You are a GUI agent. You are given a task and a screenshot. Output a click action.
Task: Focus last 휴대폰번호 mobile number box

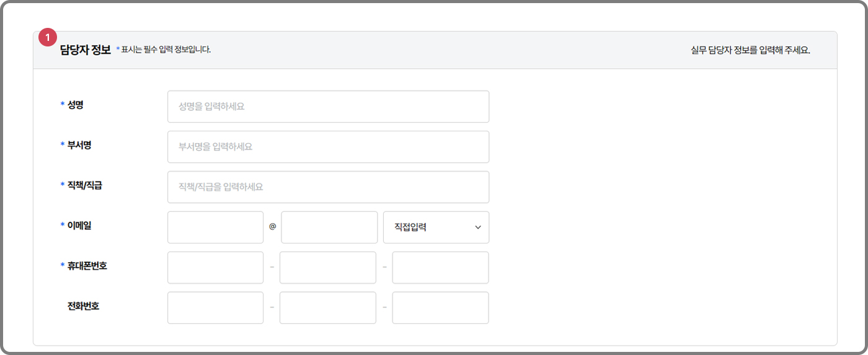440,268
